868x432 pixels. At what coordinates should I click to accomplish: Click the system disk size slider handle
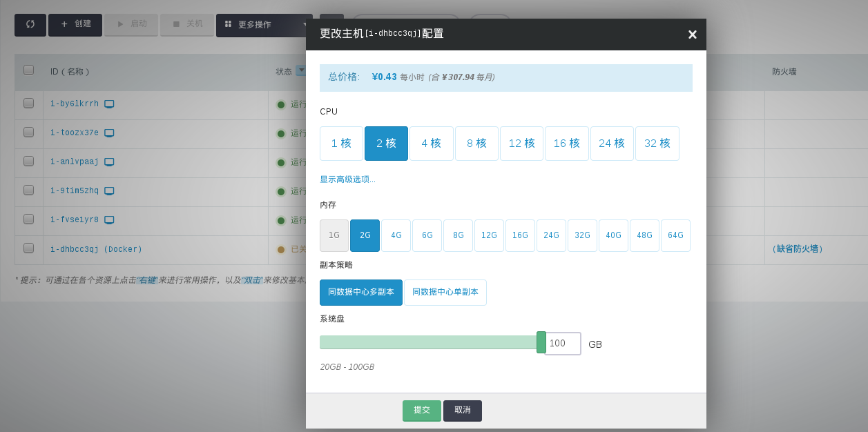[541, 342]
